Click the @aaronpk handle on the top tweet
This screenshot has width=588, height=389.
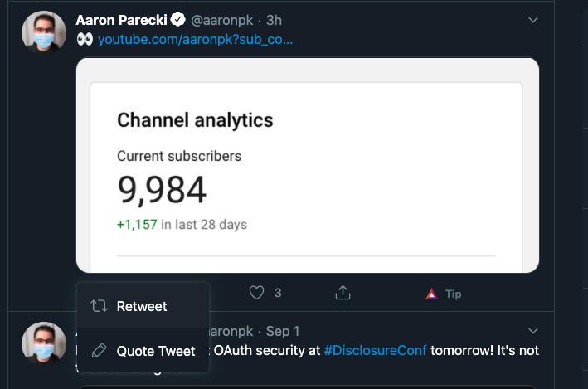click(x=222, y=20)
